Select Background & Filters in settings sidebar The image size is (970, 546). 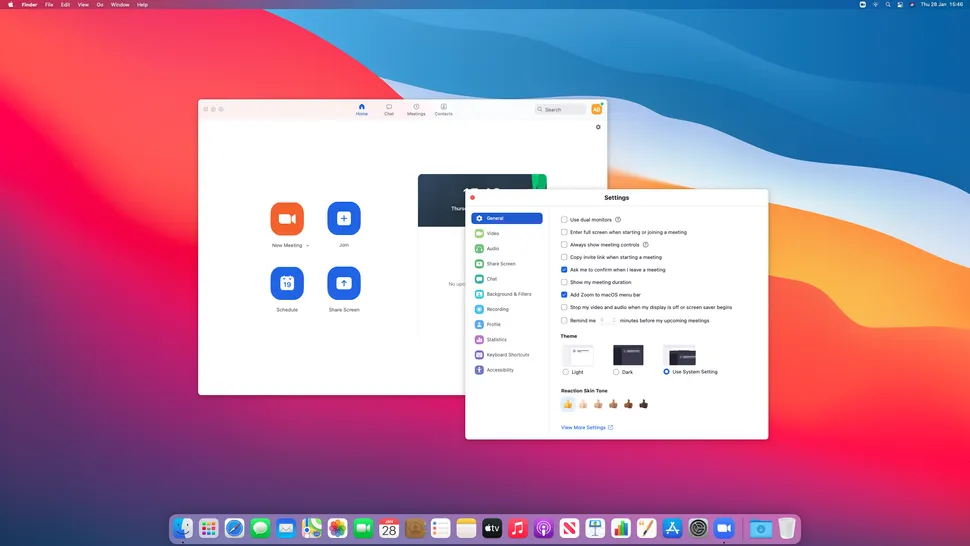pos(508,294)
